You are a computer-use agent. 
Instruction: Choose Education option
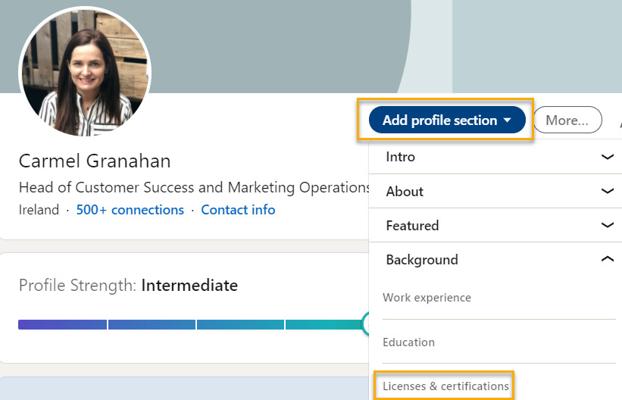[x=409, y=342]
